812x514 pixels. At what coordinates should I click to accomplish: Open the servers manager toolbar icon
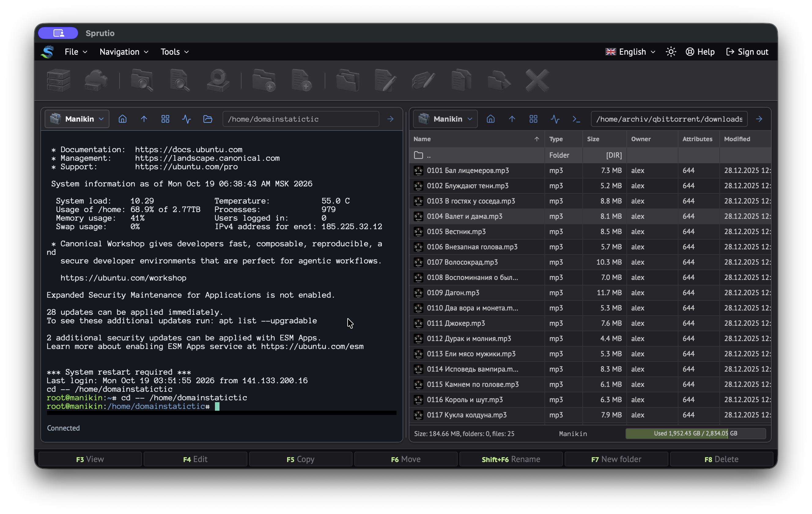pos(58,81)
